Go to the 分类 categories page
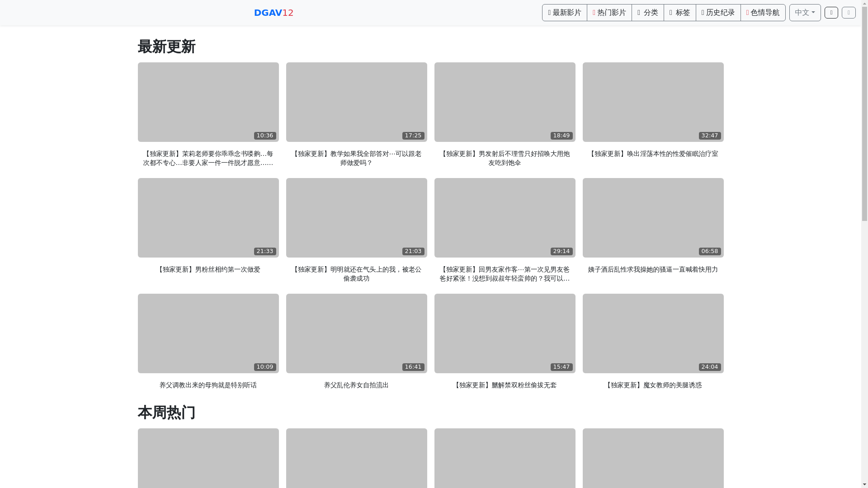 [647, 13]
